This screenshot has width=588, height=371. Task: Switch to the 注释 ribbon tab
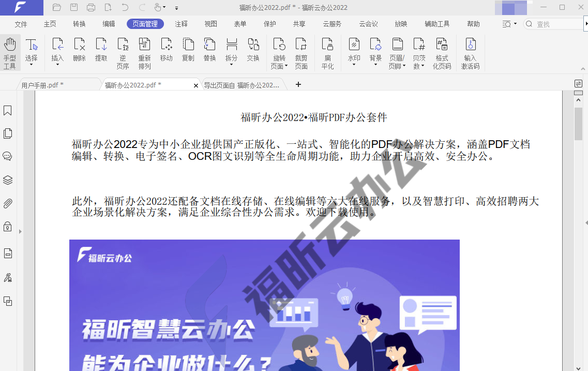[x=180, y=23]
